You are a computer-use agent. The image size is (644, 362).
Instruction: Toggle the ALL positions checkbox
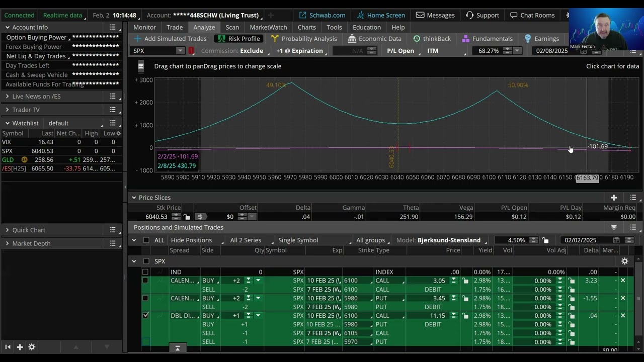[x=146, y=240]
